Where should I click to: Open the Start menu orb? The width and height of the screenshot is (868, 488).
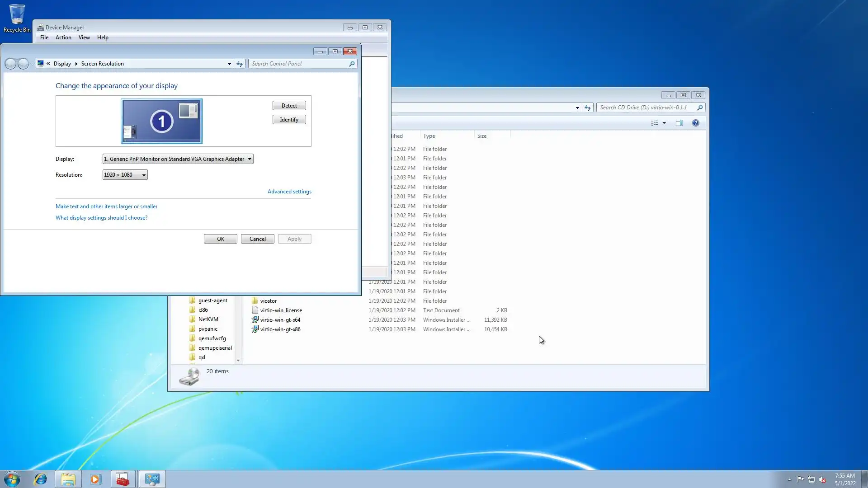click(x=12, y=479)
